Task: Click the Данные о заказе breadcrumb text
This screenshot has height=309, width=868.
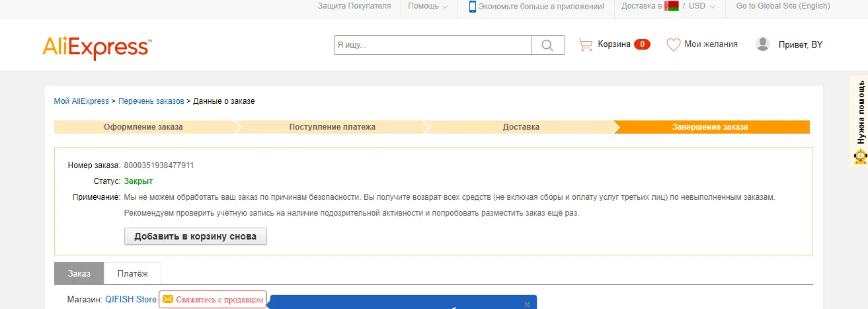Action: [x=224, y=101]
